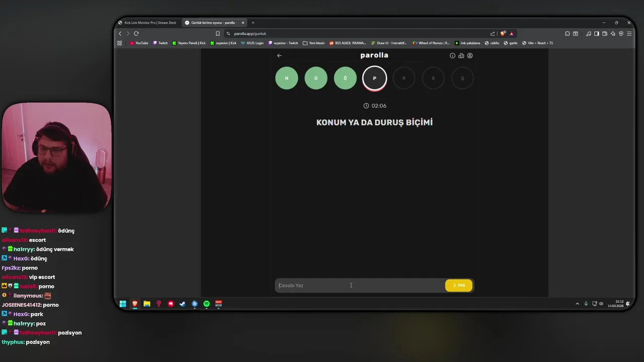Viewport: 644px width, 362px height.
Task: Select the green letter N circle
Action: (287, 78)
